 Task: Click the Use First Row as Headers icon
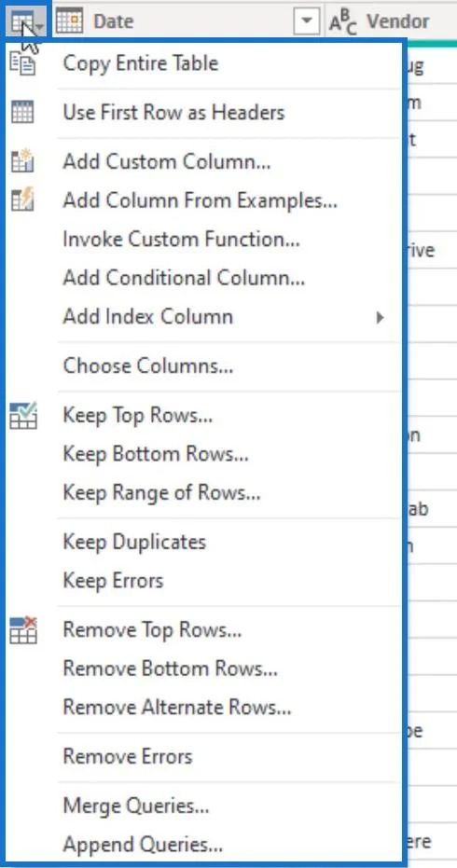click(22, 113)
